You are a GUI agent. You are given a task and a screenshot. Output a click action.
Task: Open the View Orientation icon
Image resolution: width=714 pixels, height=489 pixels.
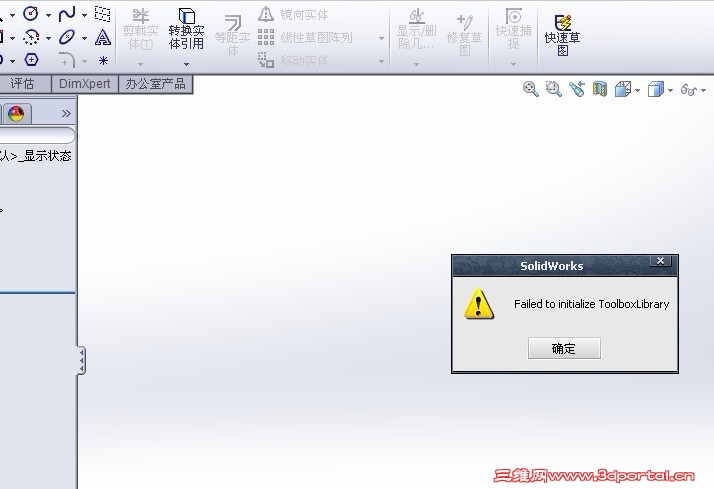coord(622,89)
